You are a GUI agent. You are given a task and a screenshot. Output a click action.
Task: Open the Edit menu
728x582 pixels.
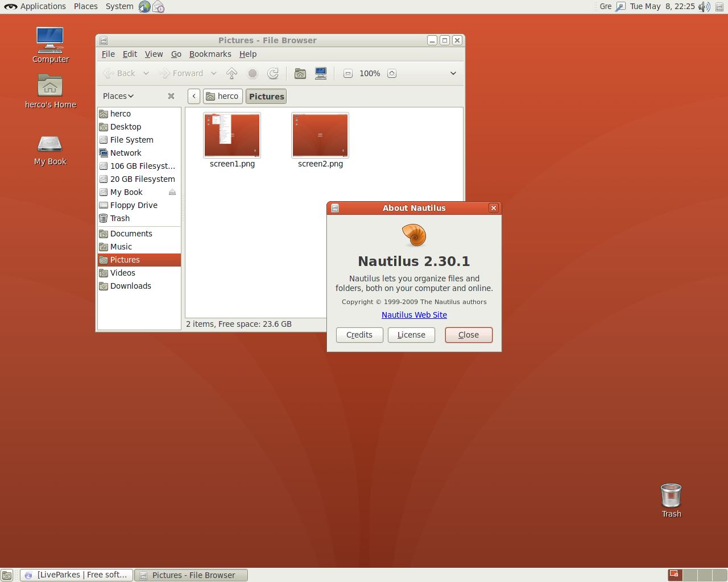130,54
